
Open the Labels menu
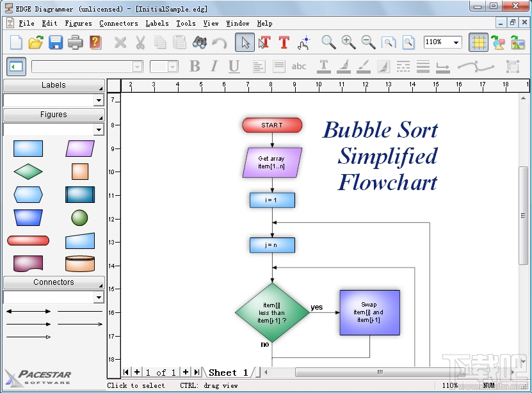point(157,23)
